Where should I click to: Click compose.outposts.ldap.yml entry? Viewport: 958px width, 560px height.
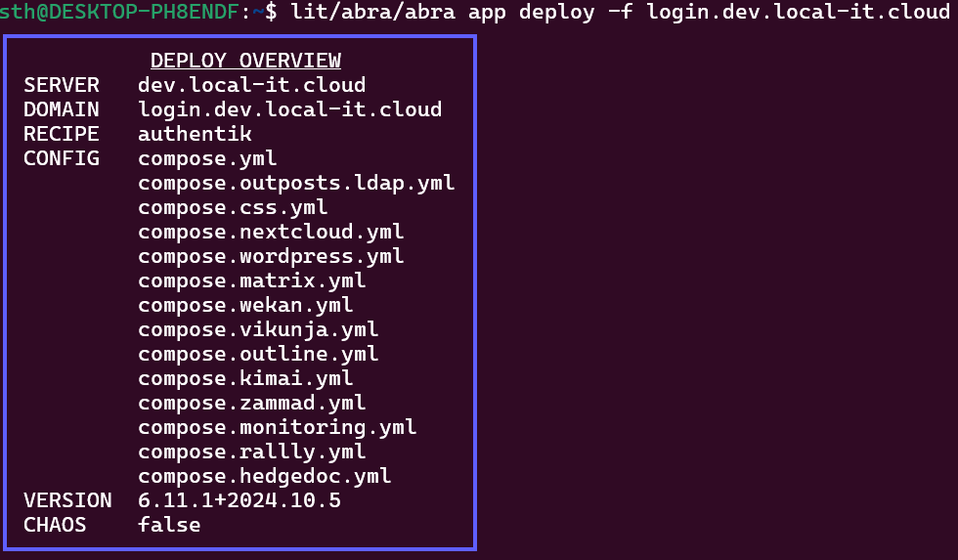click(296, 183)
